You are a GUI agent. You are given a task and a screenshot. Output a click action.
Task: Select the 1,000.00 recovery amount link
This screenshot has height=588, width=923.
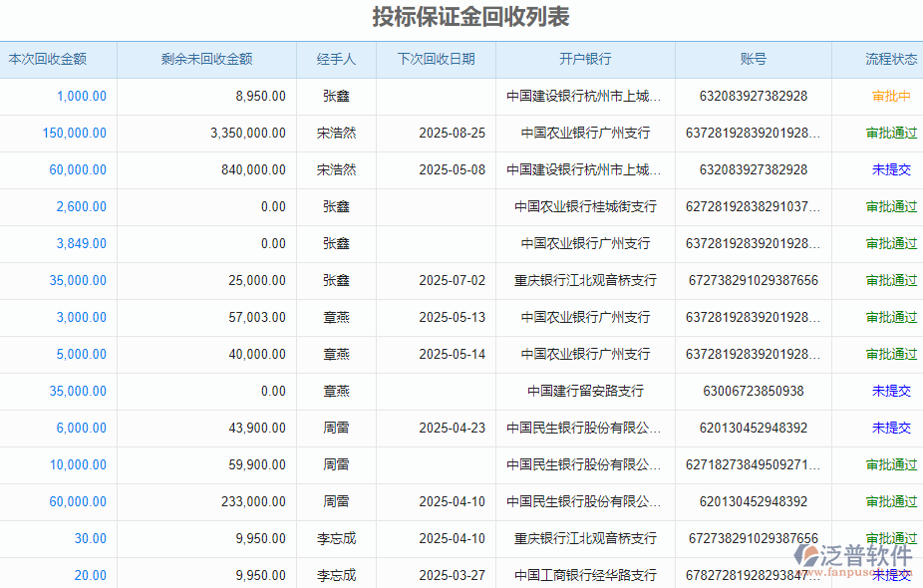click(x=84, y=96)
